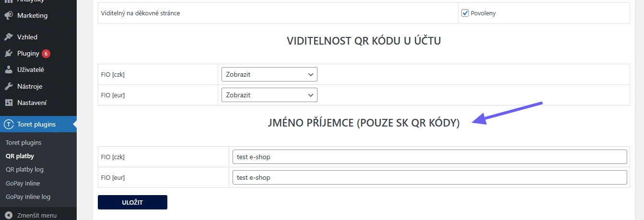This screenshot has width=644, height=220.
Task: Click the Marketing megaphone icon
Action: (9, 15)
